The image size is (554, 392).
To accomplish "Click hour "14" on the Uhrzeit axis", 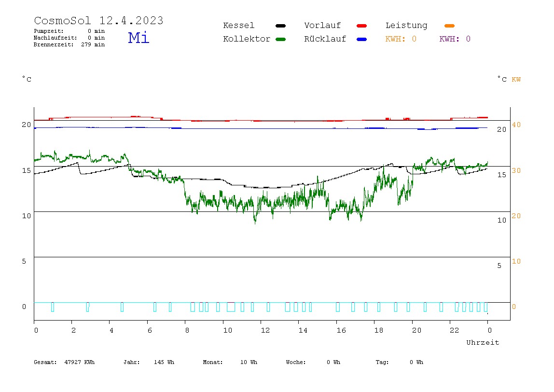I will coord(303,331).
